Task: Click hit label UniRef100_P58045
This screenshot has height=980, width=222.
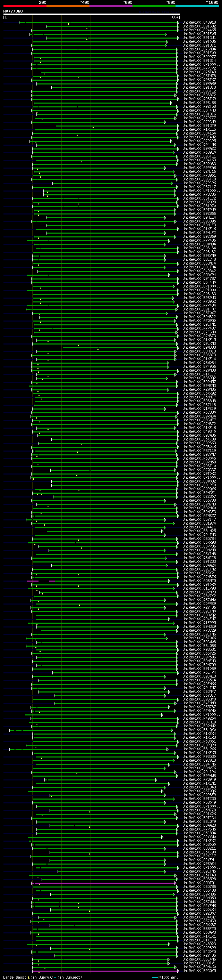Action: coord(199,459)
